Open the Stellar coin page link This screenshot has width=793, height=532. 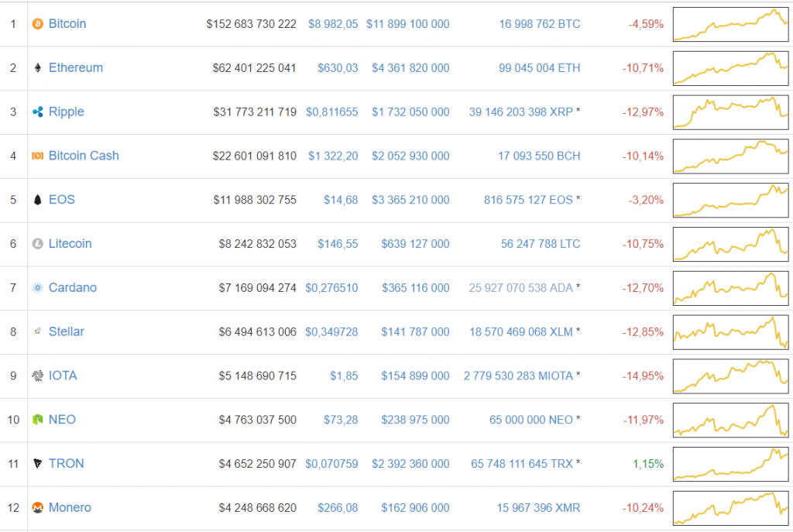point(67,331)
